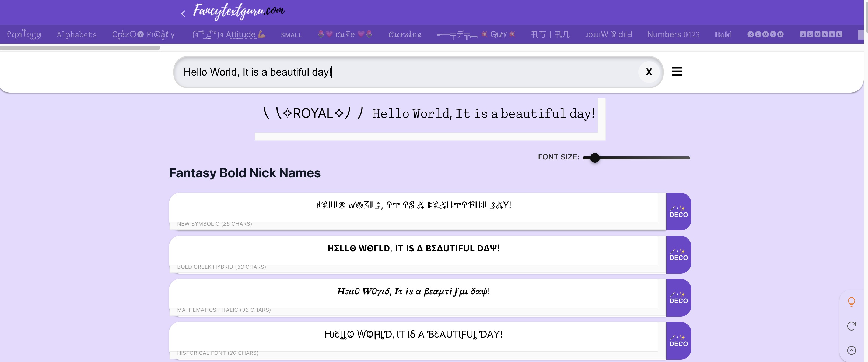Select the Fantasy font category
The height and width of the screenshot is (362, 868).
point(24,34)
